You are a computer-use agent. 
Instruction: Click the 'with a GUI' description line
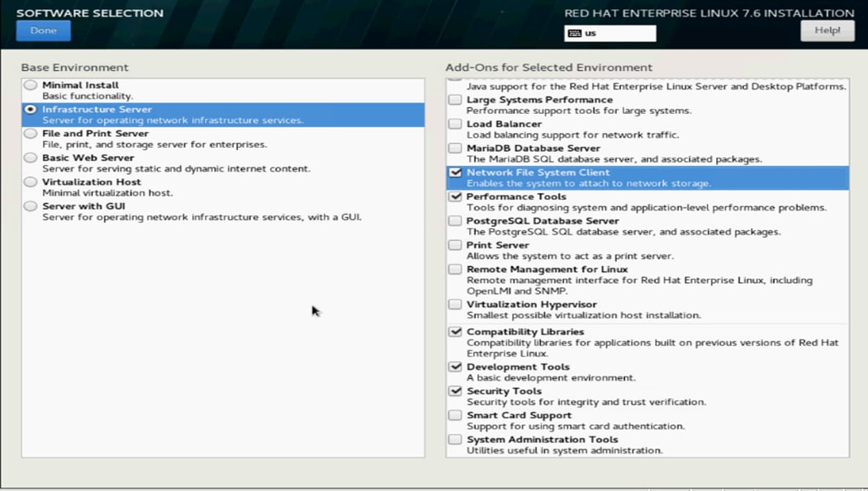pyautogui.click(x=202, y=218)
